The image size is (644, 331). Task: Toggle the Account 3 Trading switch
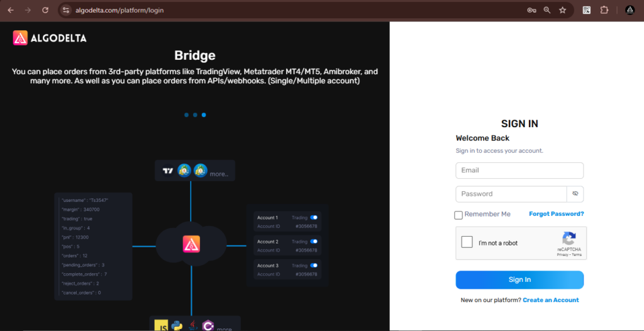click(314, 266)
